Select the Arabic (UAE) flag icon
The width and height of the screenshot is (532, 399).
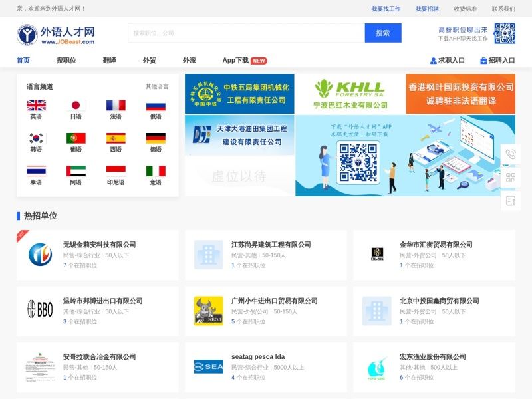[76, 171]
